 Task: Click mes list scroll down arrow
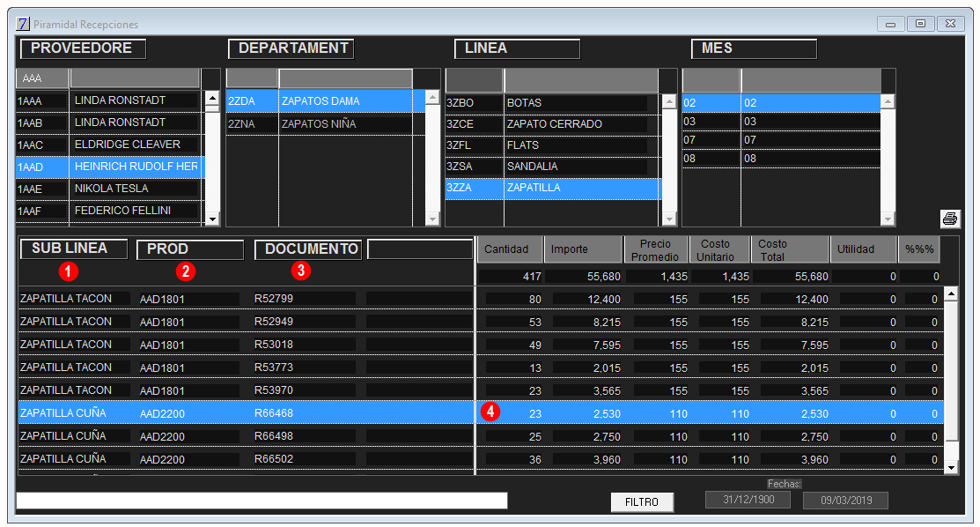click(888, 219)
